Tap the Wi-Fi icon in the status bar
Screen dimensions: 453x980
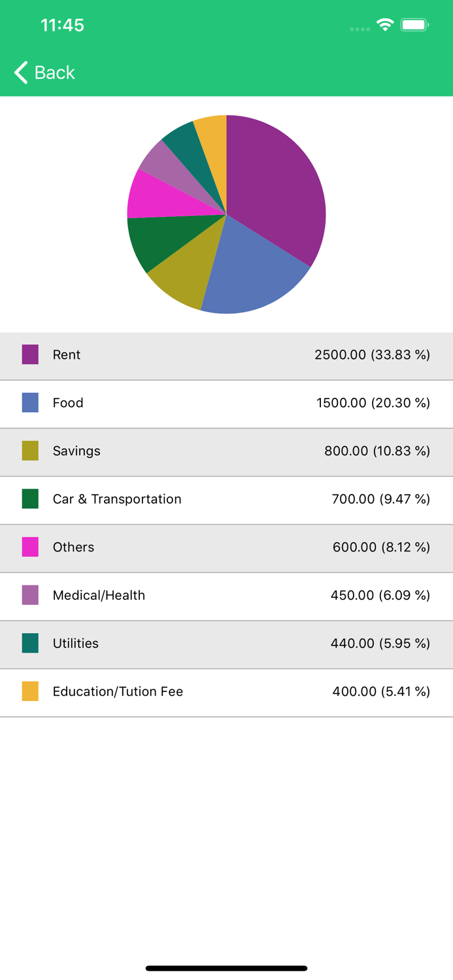tap(385, 24)
